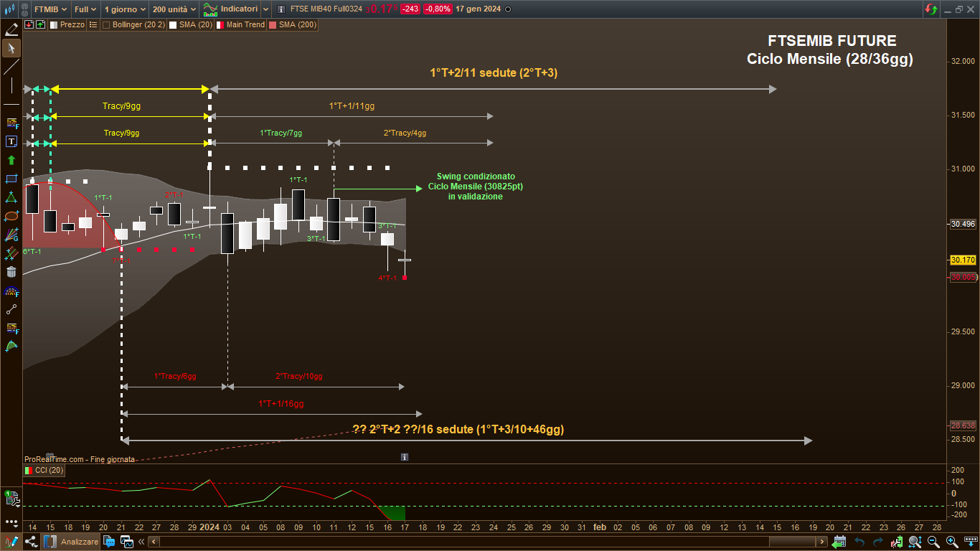
Task: Click the sync arrows icon top right
Action: click(x=930, y=9)
